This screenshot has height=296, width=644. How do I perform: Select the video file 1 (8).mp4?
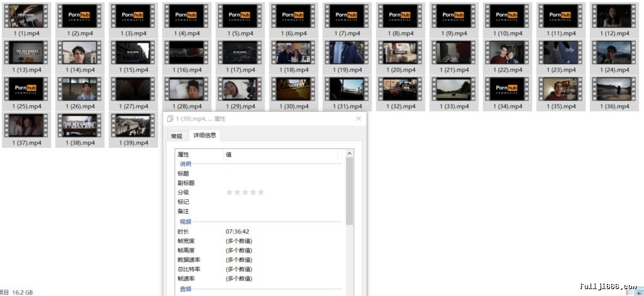(401, 20)
